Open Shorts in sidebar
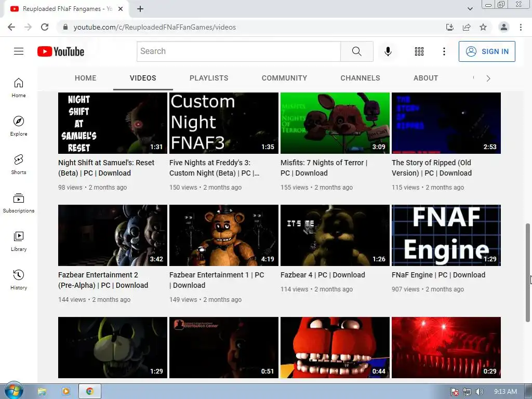Screen dimensions: 532x399 pyautogui.click(x=19, y=165)
